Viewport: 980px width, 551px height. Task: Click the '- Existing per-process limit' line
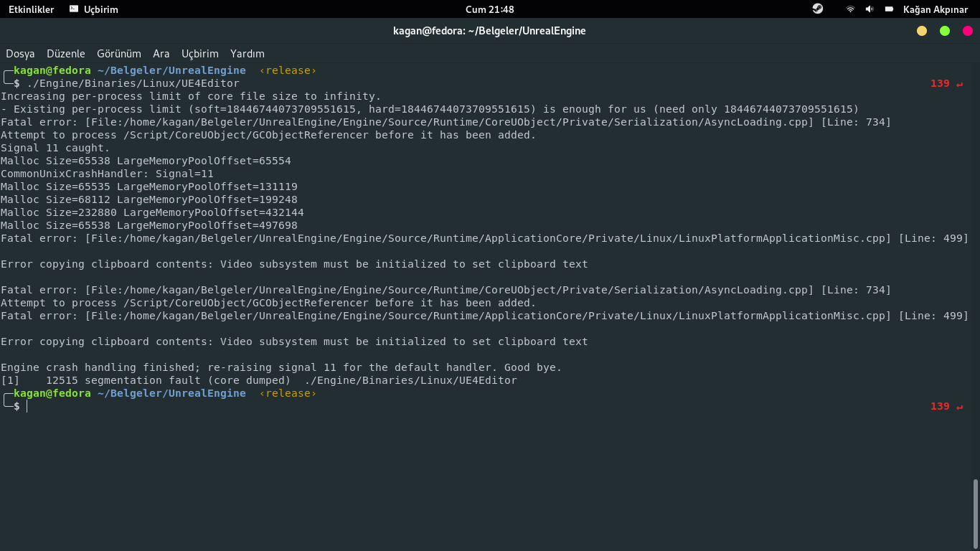click(x=430, y=109)
